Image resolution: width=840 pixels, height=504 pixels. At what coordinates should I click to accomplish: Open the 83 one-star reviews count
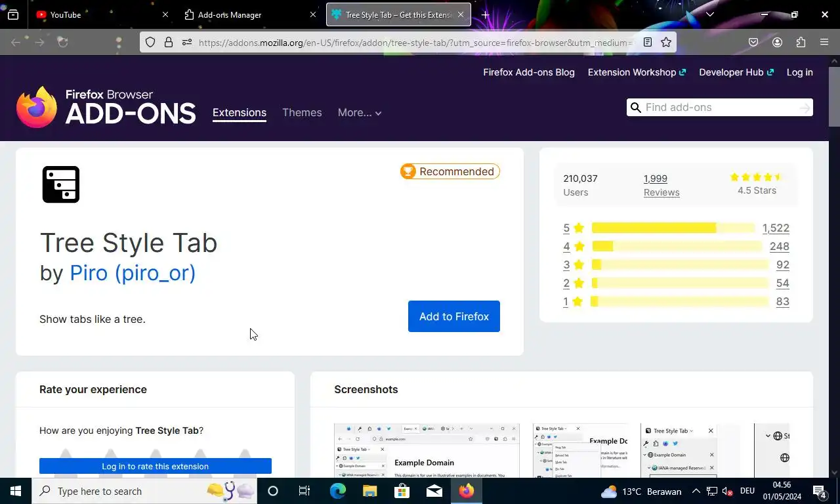783,301
